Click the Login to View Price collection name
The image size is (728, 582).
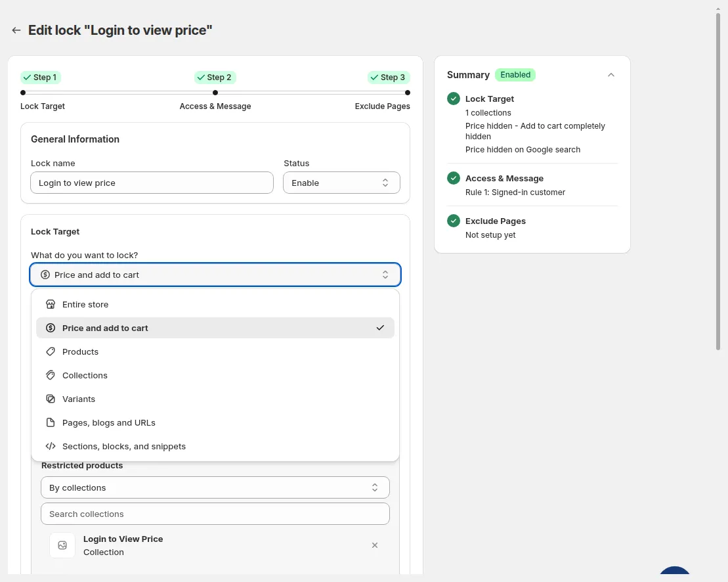pos(123,539)
